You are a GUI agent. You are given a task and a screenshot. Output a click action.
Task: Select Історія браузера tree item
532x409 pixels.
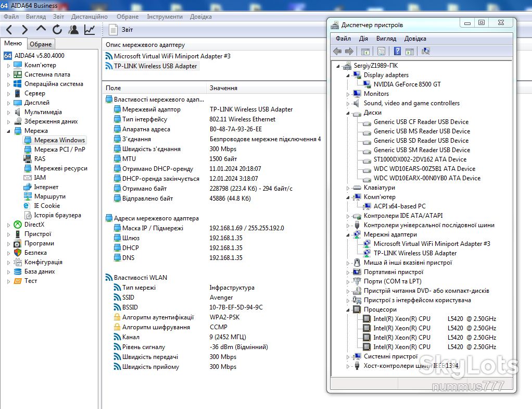[x=58, y=215]
